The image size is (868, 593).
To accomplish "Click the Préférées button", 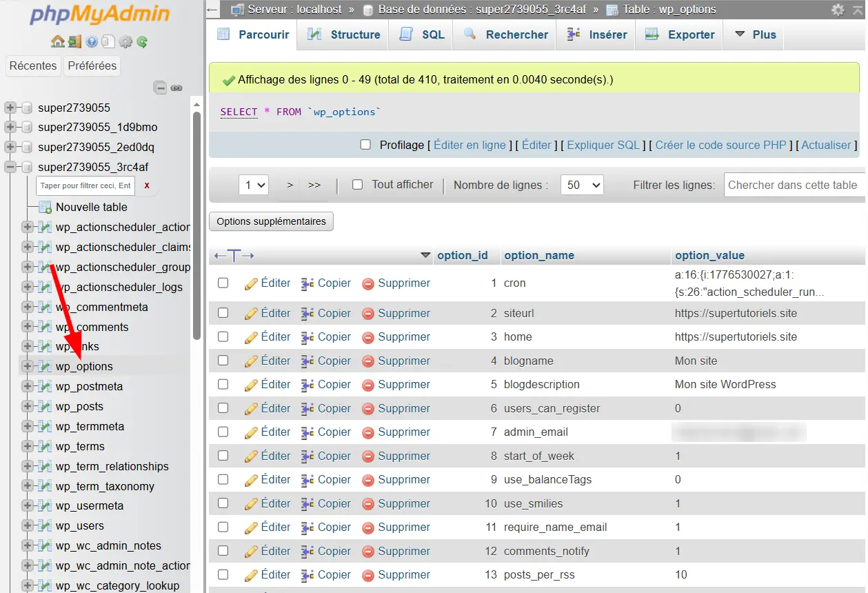I will 92,66.
